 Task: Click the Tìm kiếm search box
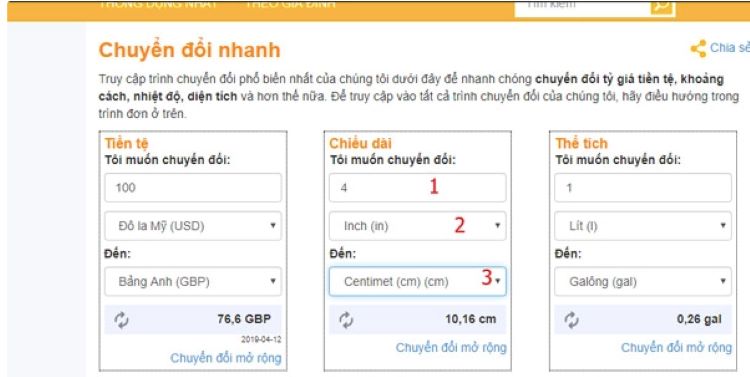[x=583, y=7]
